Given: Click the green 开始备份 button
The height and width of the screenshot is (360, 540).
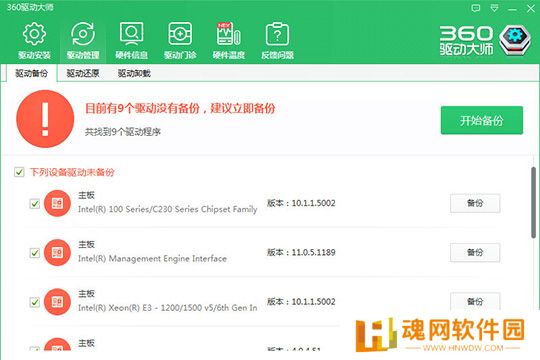Looking at the screenshot, I should point(482,120).
